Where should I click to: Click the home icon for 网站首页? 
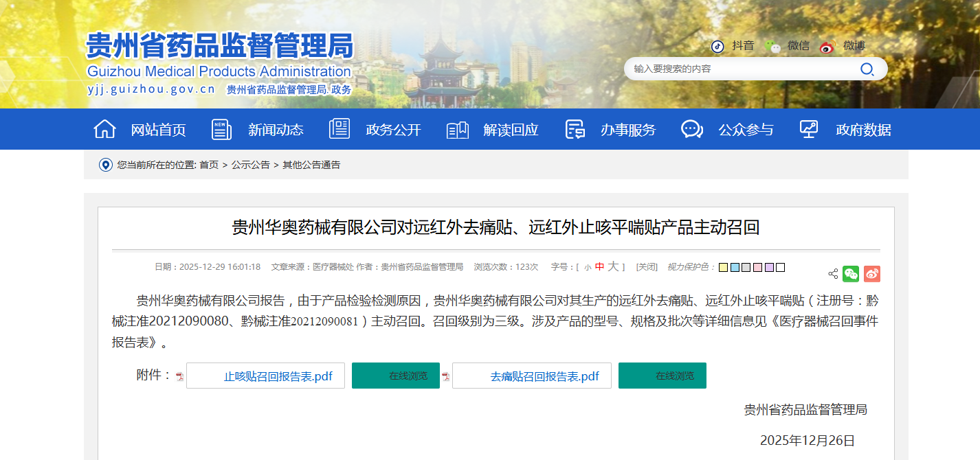[104, 129]
